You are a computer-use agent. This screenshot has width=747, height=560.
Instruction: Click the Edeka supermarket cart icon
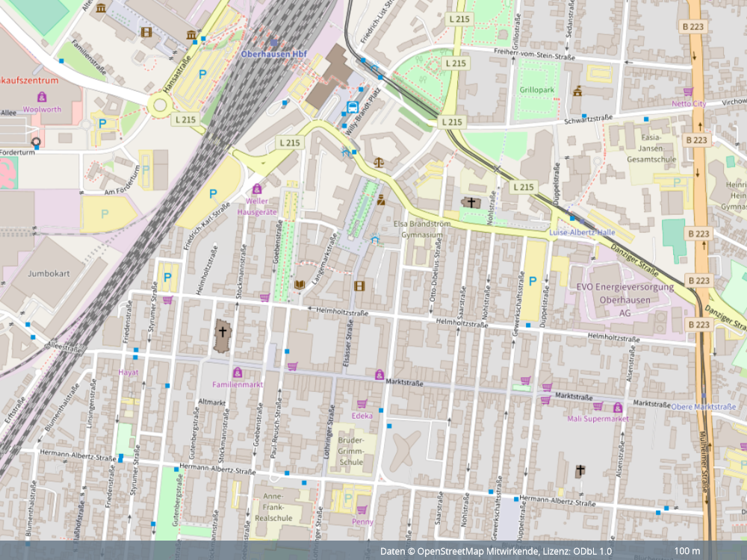[362, 404]
